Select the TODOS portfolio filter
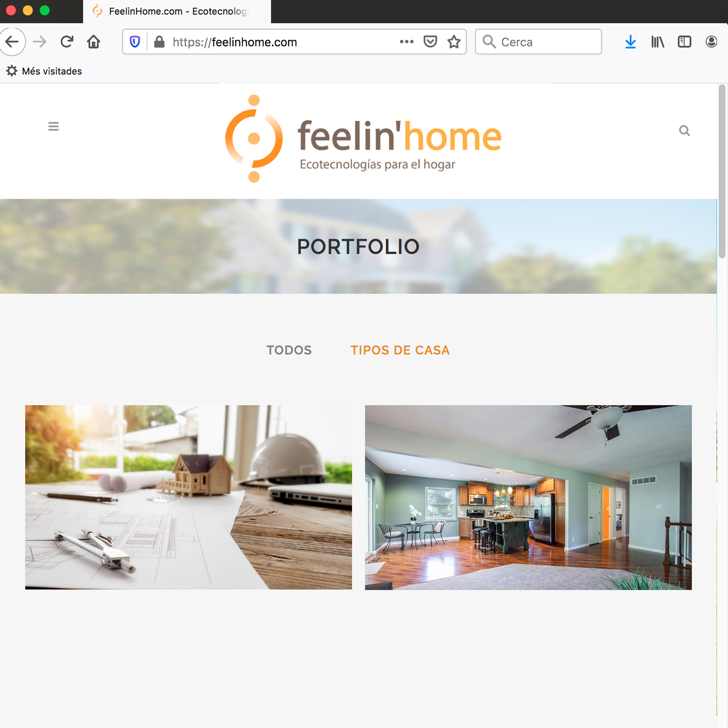 click(x=289, y=350)
